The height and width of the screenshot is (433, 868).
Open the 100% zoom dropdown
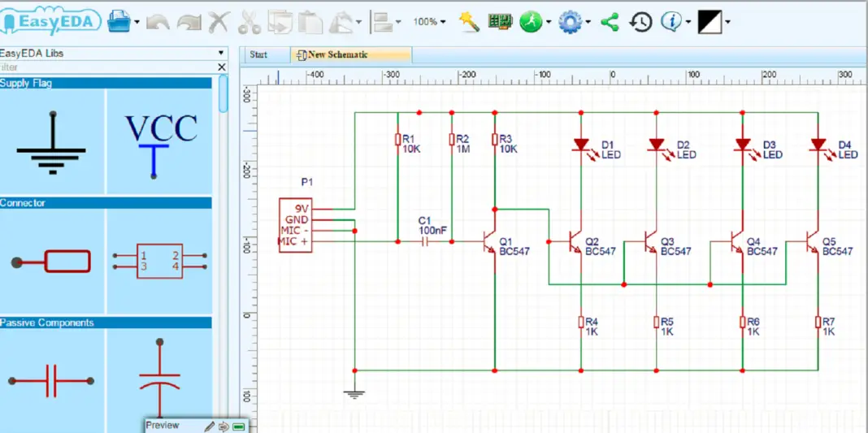pos(430,22)
